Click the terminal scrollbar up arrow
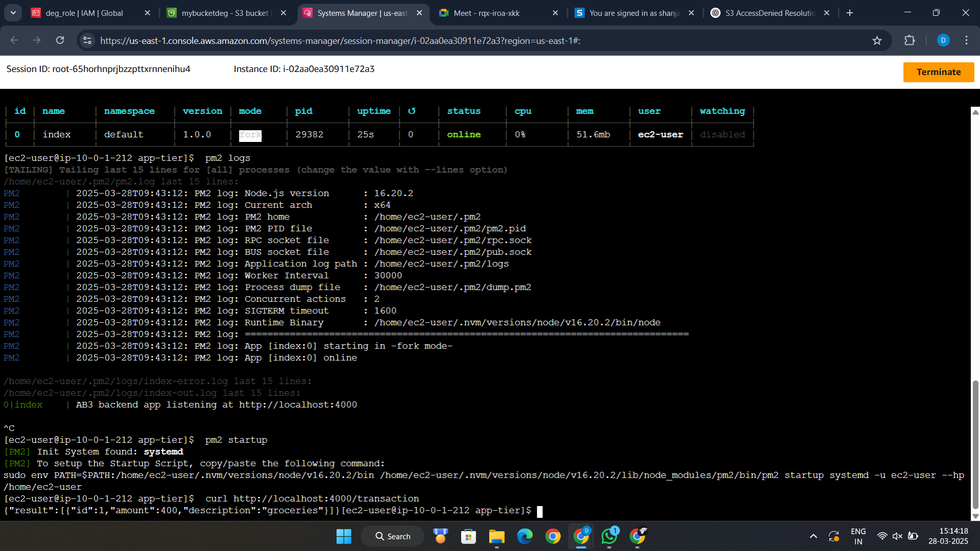 tap(975, 112)
